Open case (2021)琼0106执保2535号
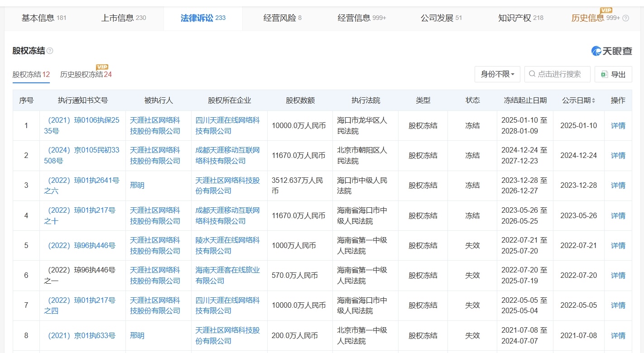 (82, 126)
